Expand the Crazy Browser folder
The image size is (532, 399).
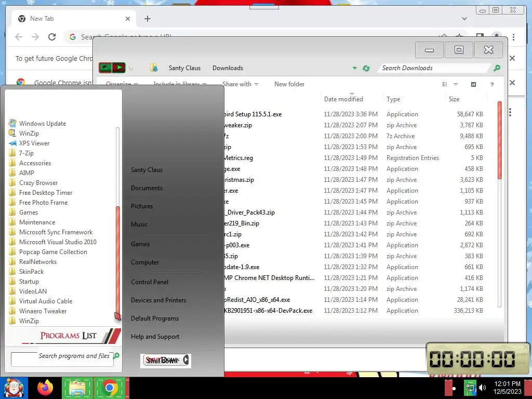33,182
